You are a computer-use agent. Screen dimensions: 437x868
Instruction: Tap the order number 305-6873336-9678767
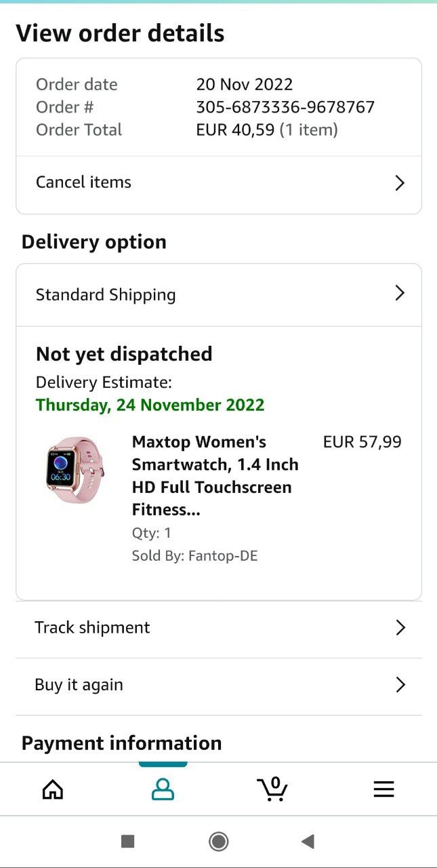285,107
